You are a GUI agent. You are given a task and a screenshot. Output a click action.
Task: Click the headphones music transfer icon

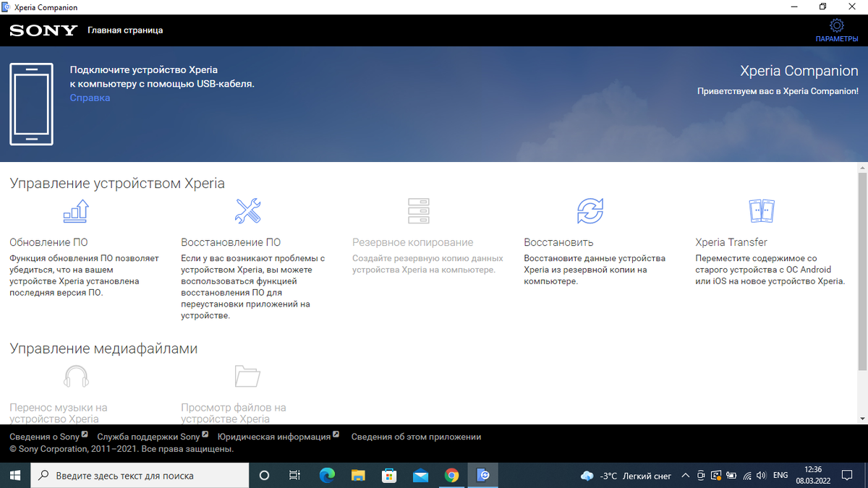point(76,377)
